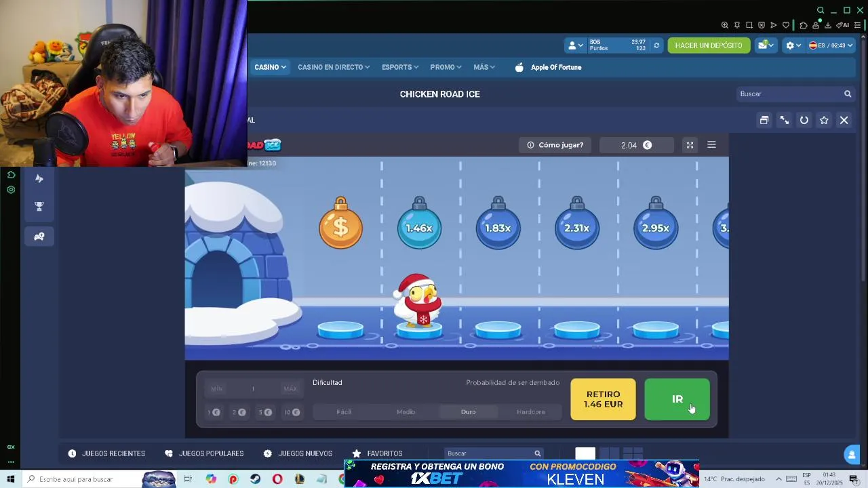Select Hardcore difficulty
Image resolution: width=868 pixels, height=488 pixels.
pos(530,411)
